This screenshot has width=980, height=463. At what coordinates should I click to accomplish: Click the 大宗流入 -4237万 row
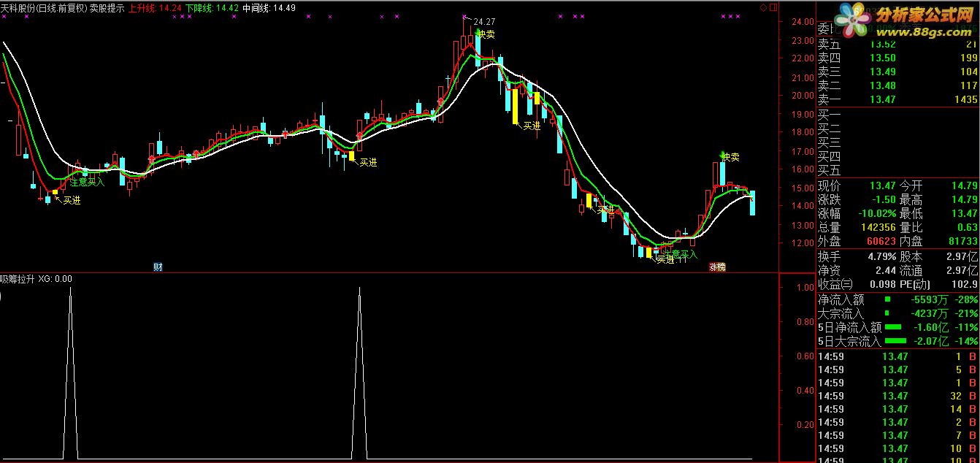click(897, 313)
